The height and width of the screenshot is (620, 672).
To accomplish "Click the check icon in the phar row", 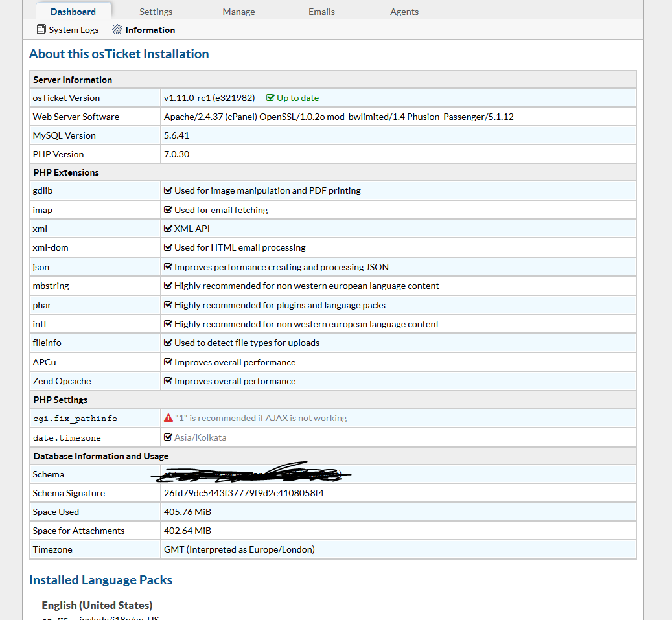I will (x=168, y=304).
